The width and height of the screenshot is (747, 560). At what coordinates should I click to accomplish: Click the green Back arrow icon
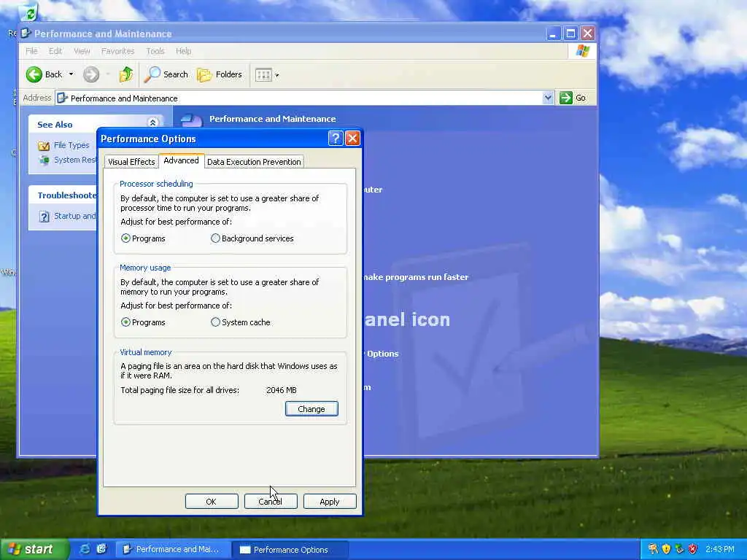point(34,74)
